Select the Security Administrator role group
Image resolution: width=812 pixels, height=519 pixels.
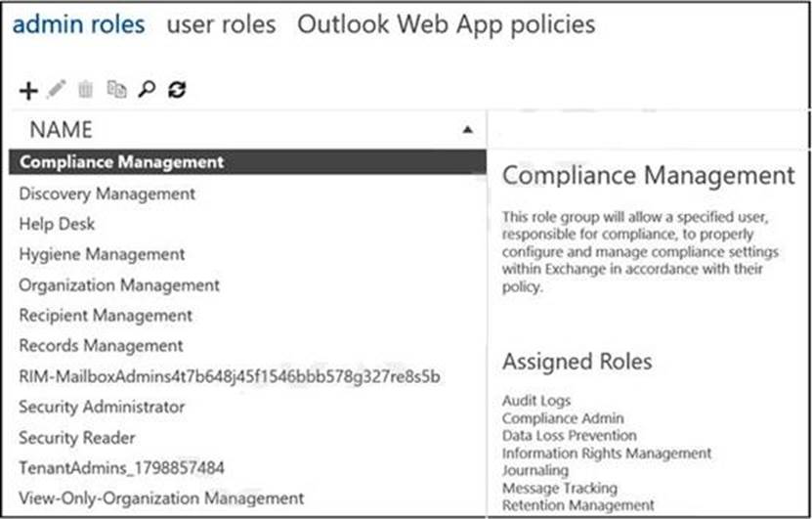[102, 407]
